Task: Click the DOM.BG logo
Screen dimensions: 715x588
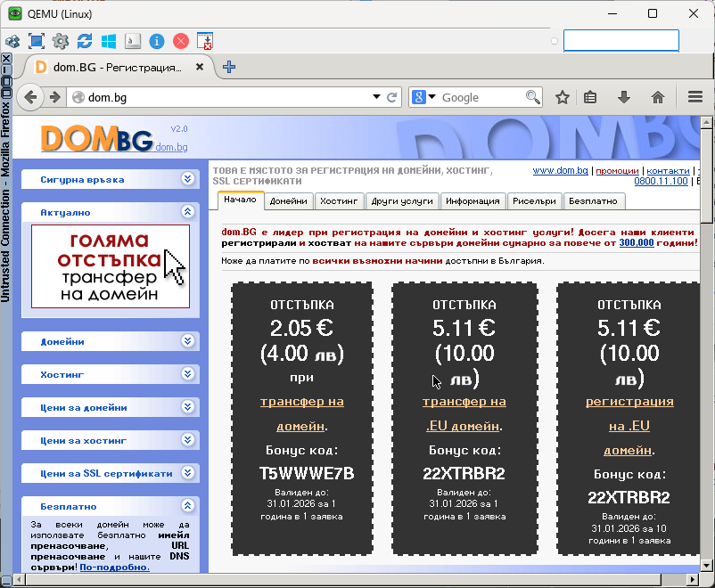Action: click(96, 139)
